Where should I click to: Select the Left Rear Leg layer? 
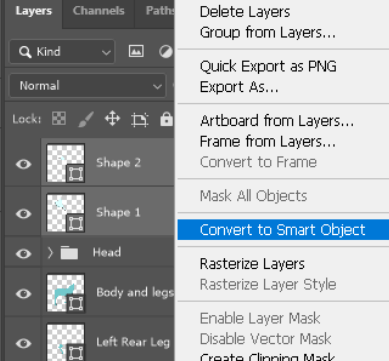108,342
